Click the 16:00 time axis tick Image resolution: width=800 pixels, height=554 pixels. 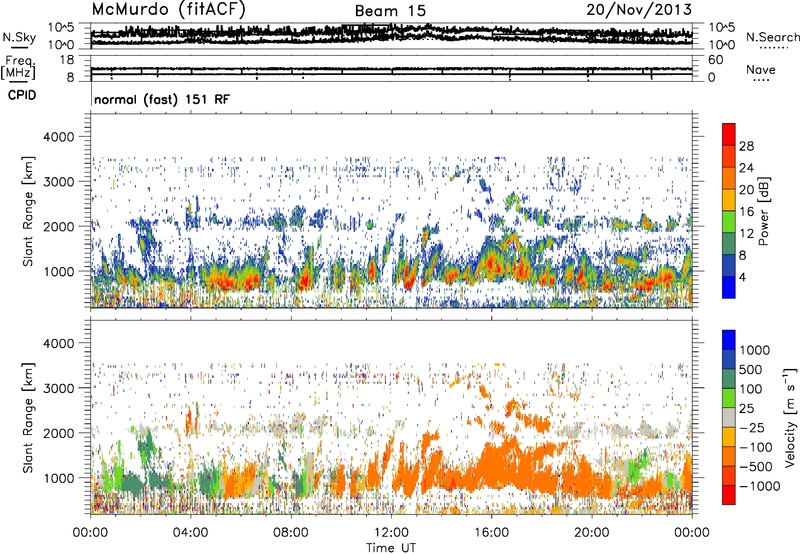(x=491, y=533)
